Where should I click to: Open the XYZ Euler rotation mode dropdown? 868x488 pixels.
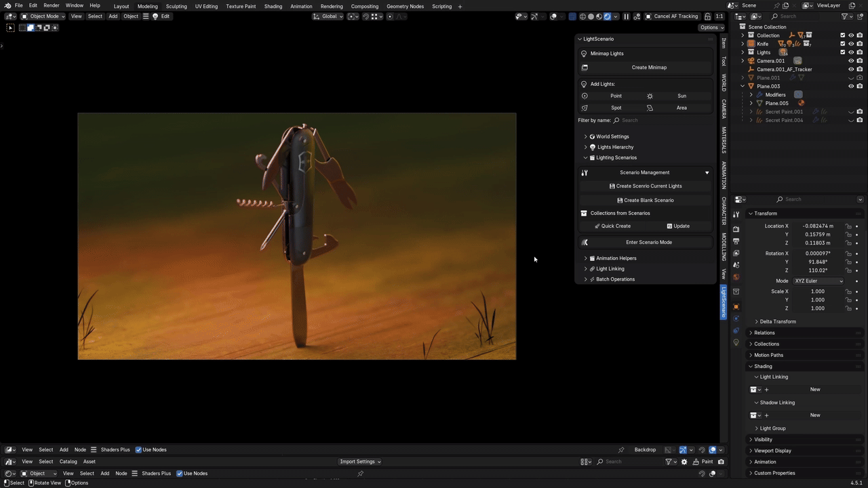point(818,281)
